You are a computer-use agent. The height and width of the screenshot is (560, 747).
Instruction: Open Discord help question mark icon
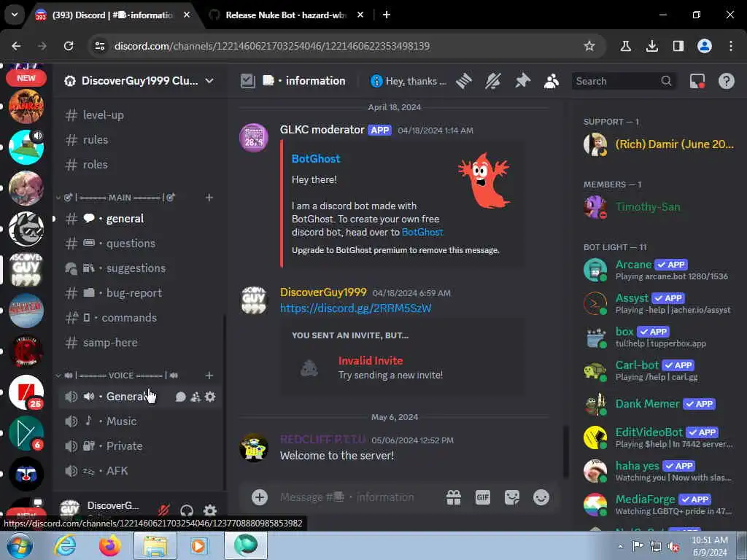pyautogui.click(x=727, y=81)
